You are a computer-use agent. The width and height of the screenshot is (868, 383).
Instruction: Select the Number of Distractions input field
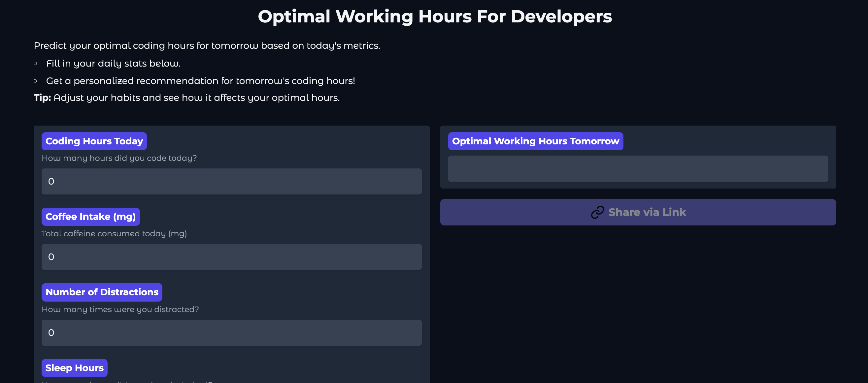231,332
